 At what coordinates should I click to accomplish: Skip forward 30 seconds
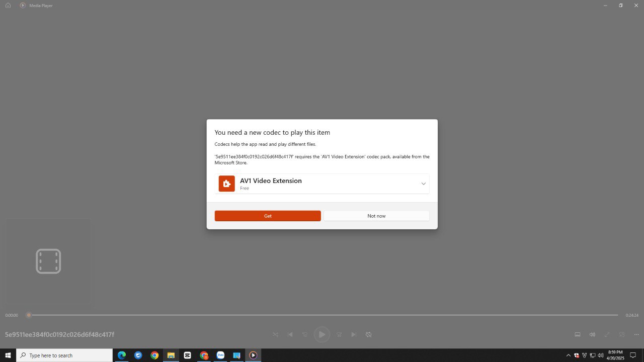(x=339, y=334)
